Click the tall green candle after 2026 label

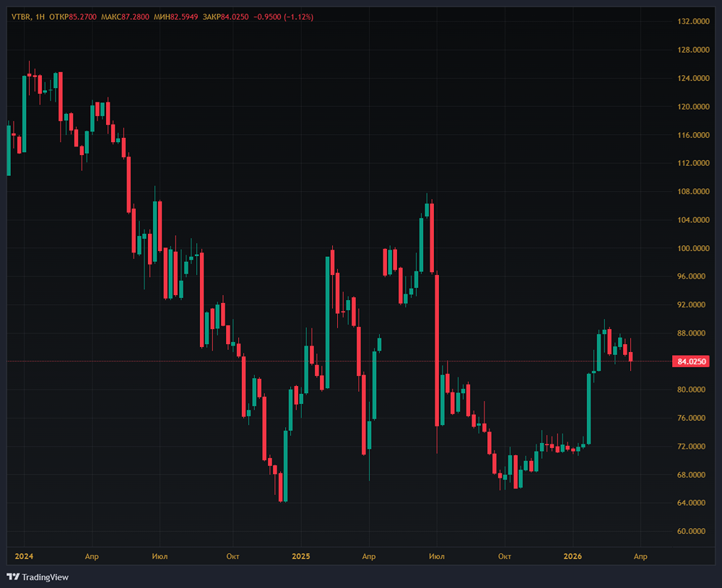(589, 408)
